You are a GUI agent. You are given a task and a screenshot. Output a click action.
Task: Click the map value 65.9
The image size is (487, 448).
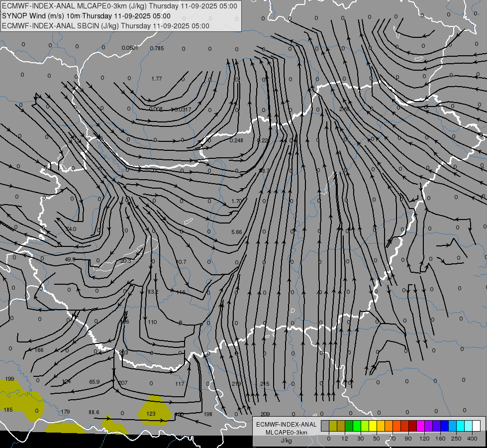[95, 382]
